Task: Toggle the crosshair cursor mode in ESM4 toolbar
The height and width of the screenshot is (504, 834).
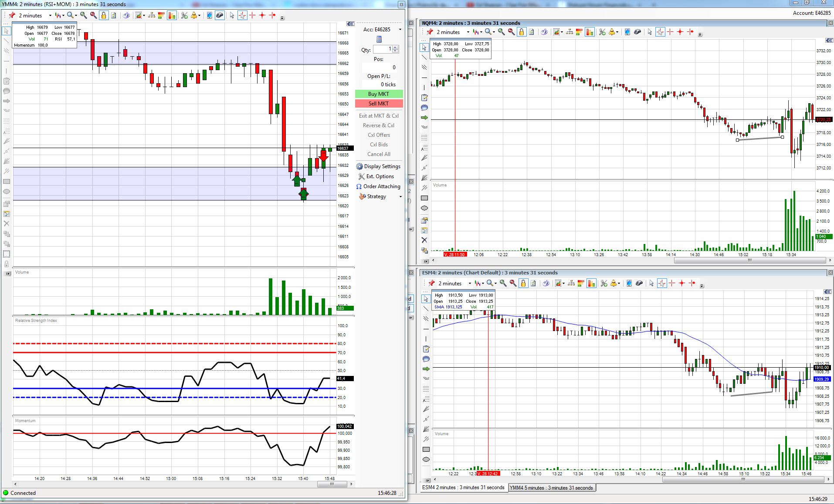Action: [x=662, y=283]
